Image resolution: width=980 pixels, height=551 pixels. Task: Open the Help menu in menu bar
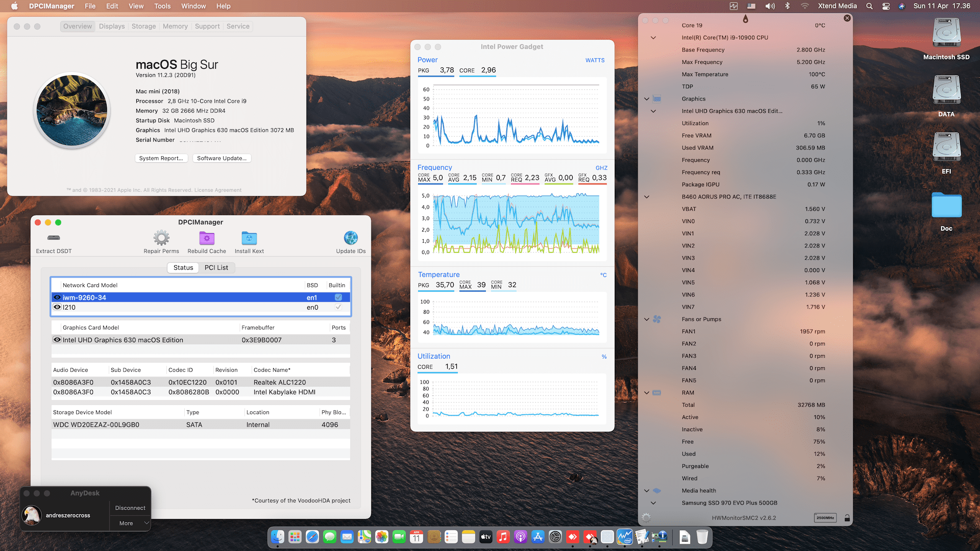point(223,6)
